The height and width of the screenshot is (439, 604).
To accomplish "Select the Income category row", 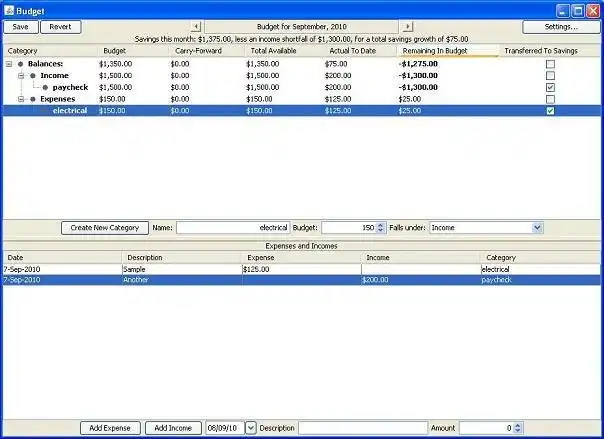I will 302,75.
